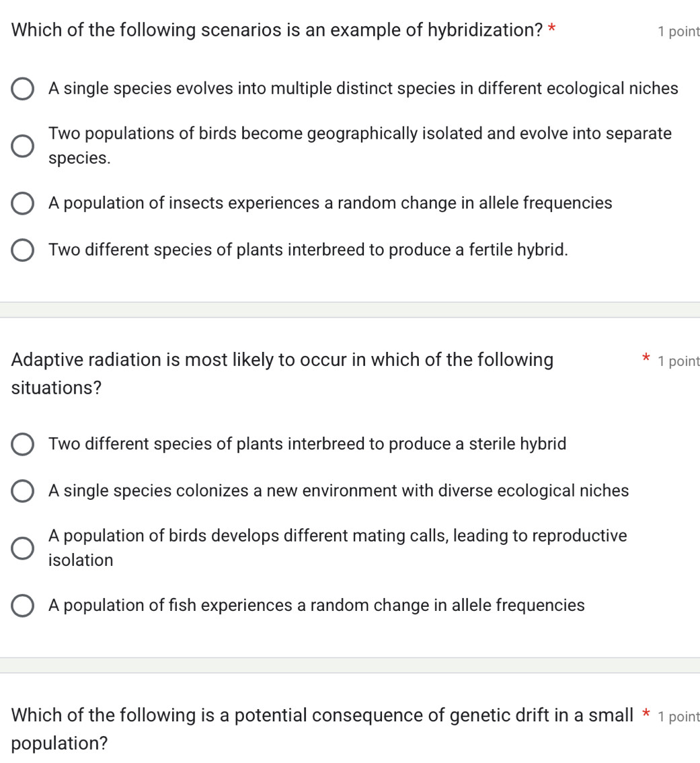This screenshot has height=763, width=700.
Task: Click the fertile hybrid answer text label
Action: tap(308, 250)
